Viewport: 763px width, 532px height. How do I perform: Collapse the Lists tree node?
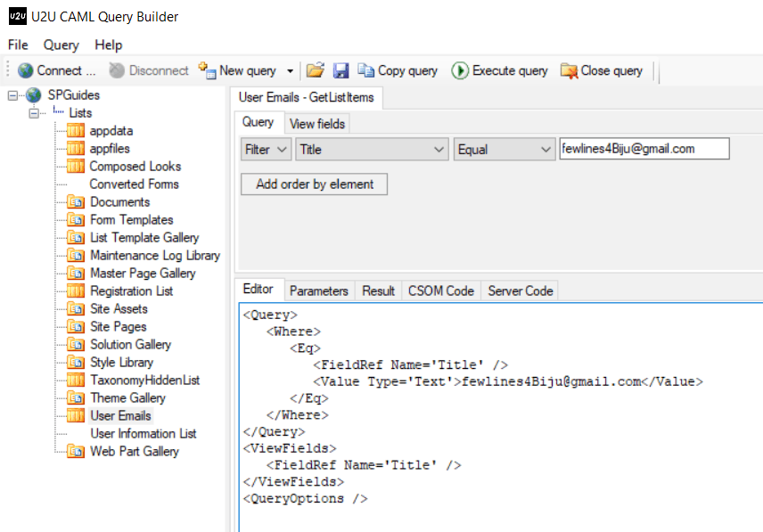point(34,113)
